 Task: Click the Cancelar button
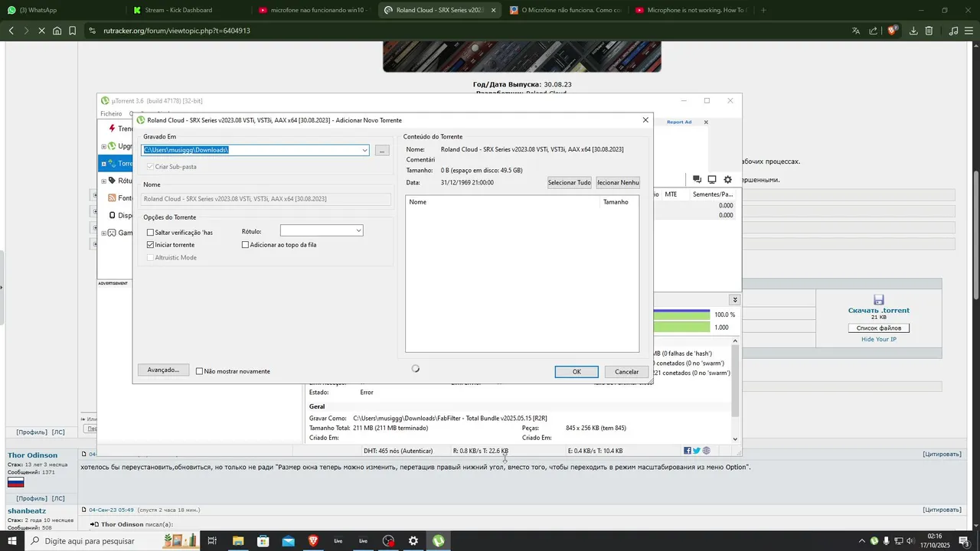[626, 372]
